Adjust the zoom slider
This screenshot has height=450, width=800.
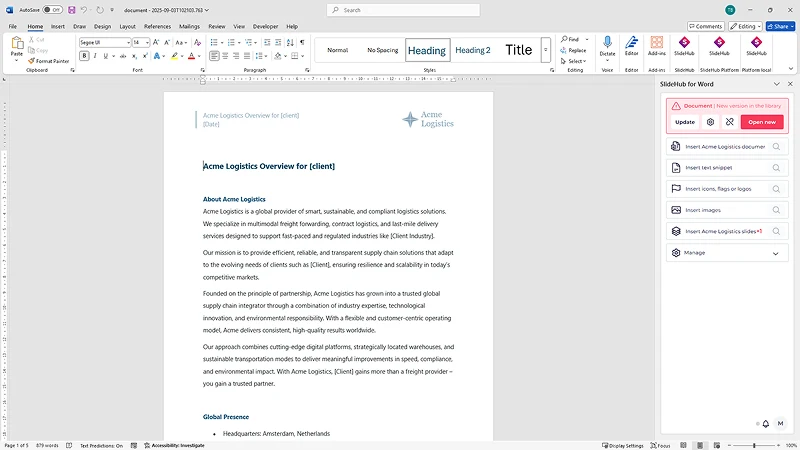point(754,445)
